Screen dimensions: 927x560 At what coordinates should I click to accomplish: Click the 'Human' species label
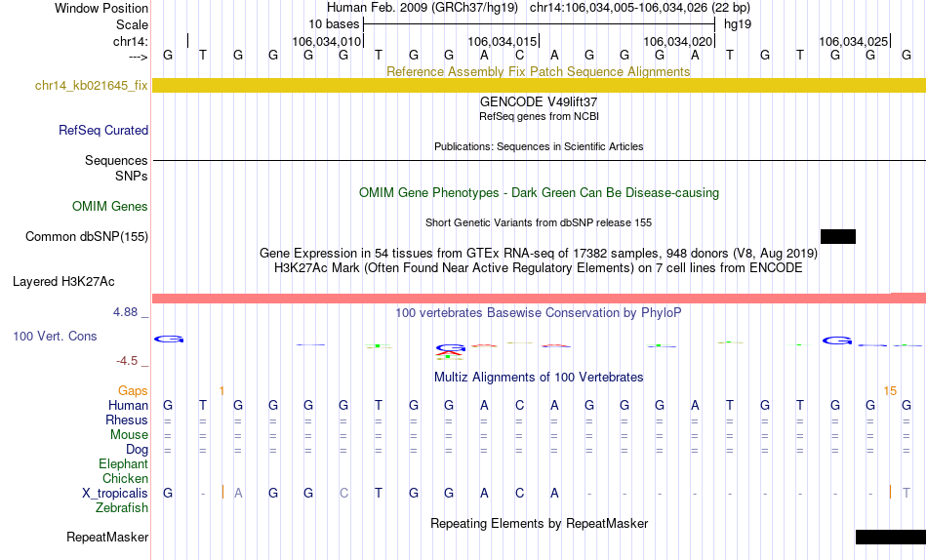pos(128,406)
